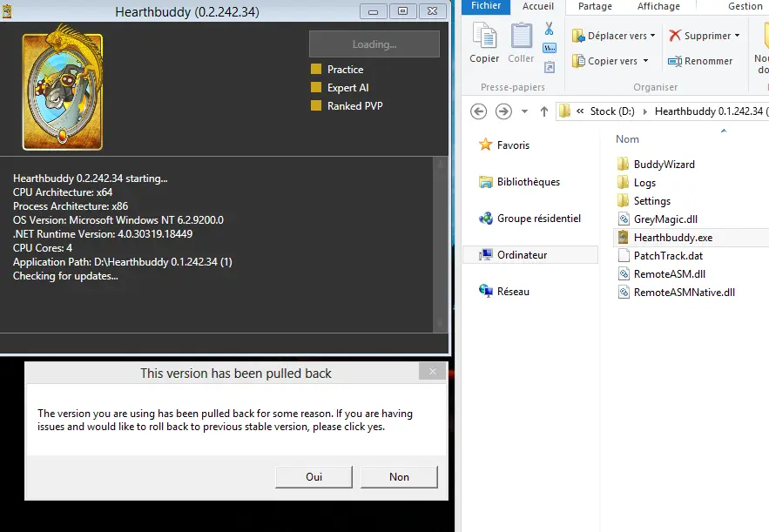Switch to the Affichage ribbon tab
This screenshot has width=769, height=532.
click(658, 6)
